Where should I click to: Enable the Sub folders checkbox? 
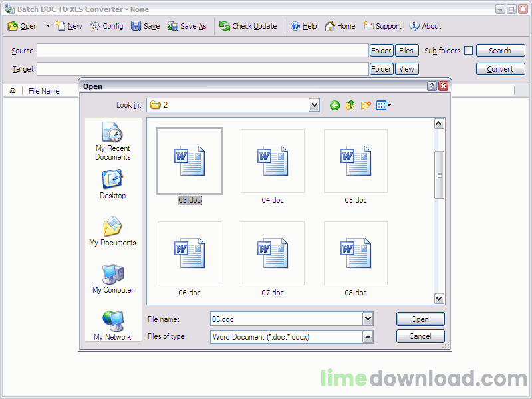(x=468, y=51)
